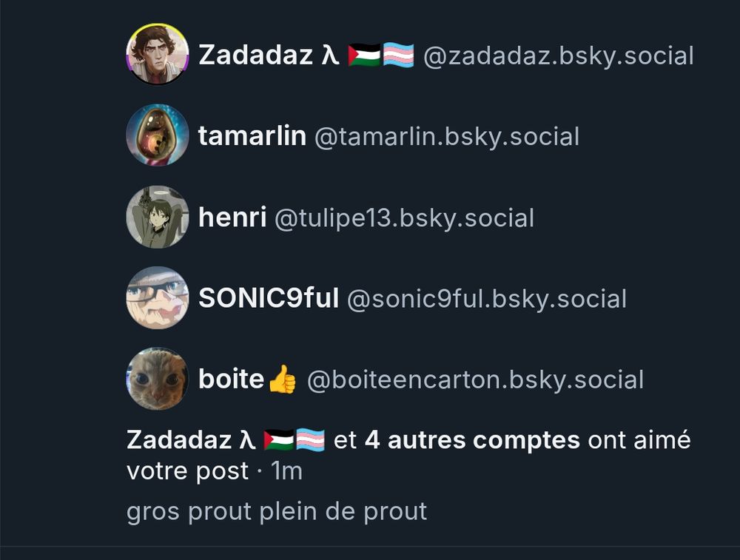The width and height of the screenshot is (740, 560).
Task: Open the @sonic9ful.bsky.social handle
Action: 487,300
